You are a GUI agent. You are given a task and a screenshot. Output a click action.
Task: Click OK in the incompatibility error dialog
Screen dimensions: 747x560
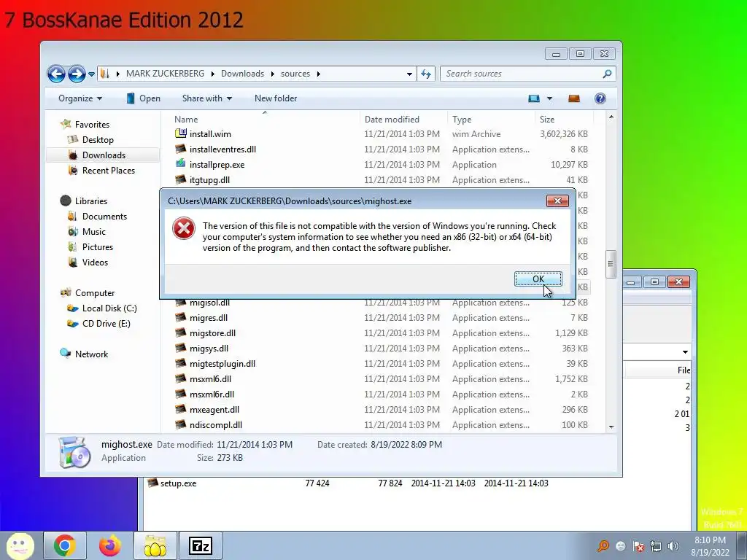coord(538,279)
